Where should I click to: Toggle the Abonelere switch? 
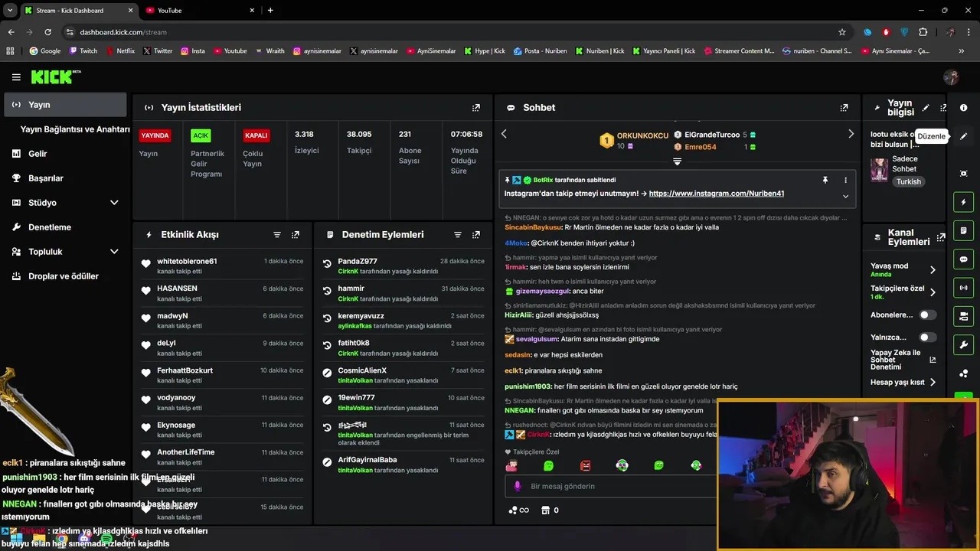(x=927, y=315)
